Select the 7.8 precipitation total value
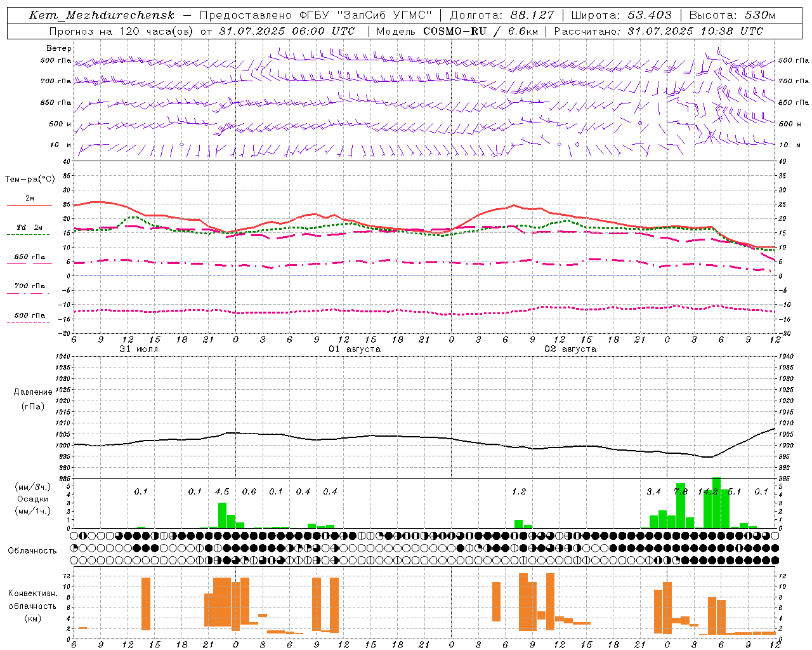Image resolution: width=812 pixels, height=650 pixels. tap(681, 492)
